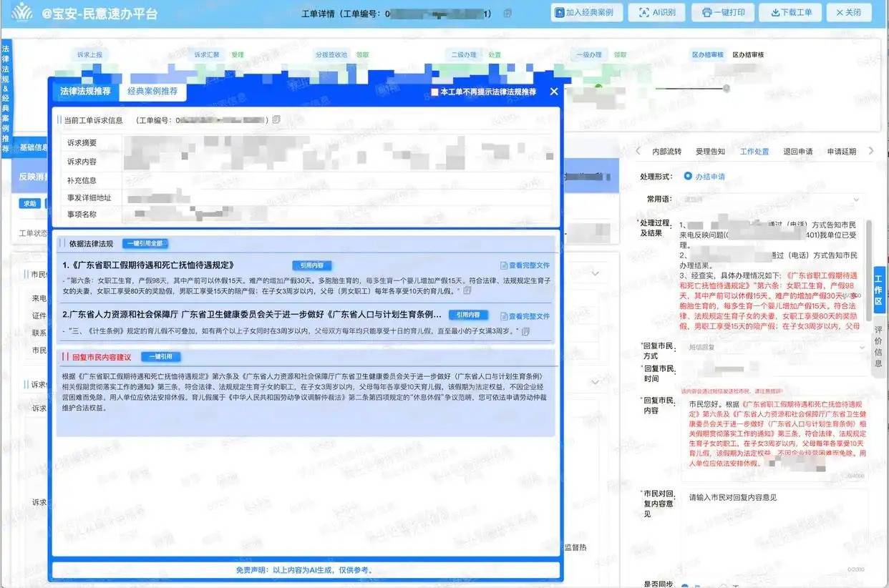The image size is (889, 588).
Task: Switch to 经典案例推荐 tab
Action: coord(152,92)
